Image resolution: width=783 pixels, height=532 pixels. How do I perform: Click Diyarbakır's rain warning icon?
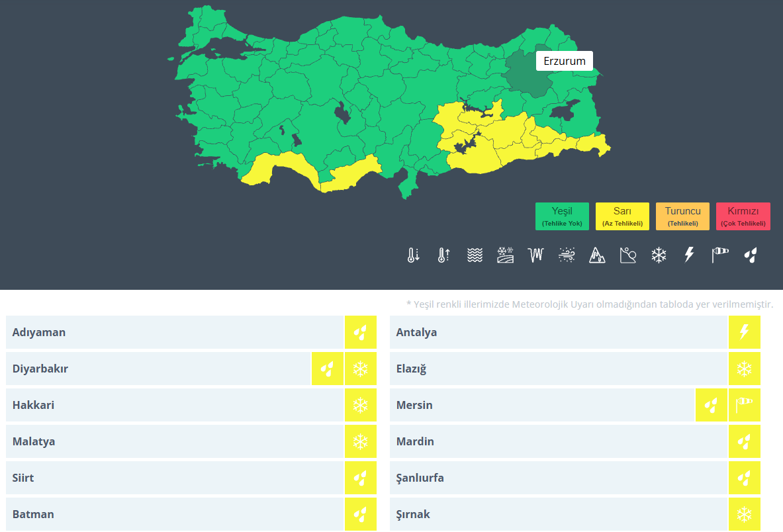[327, 369]
